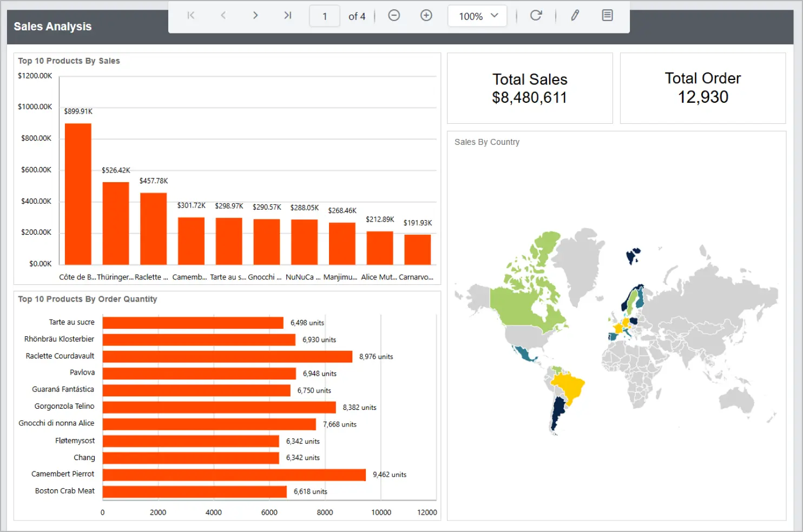Click the Total Sales KPI card
This screenshot has height=532, width=803.
(x=530, y=88)
